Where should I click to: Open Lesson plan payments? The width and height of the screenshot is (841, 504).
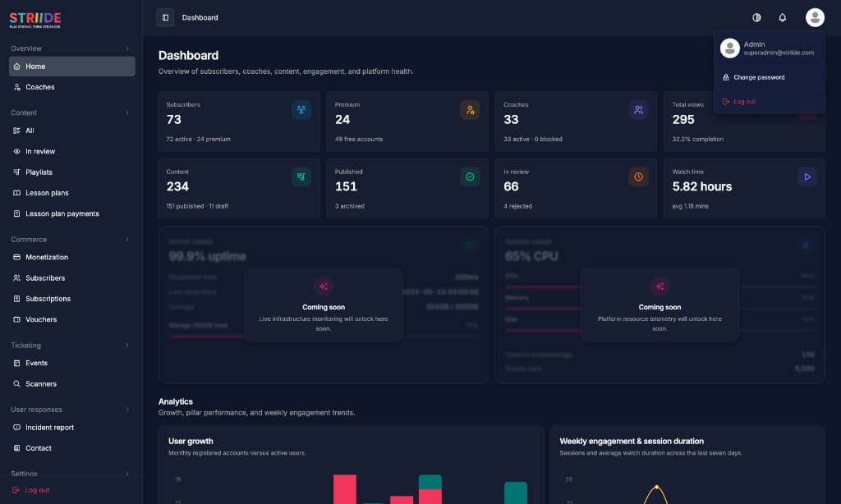point(72,213)
